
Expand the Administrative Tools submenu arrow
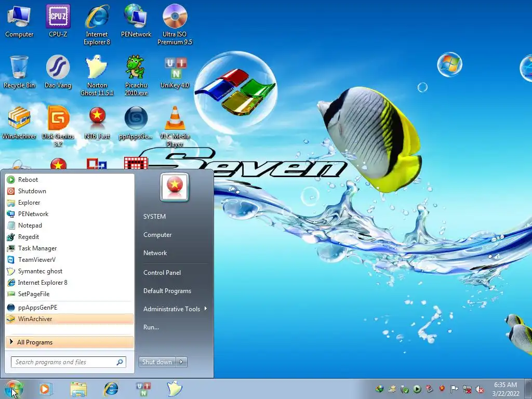tap(206, 309)
